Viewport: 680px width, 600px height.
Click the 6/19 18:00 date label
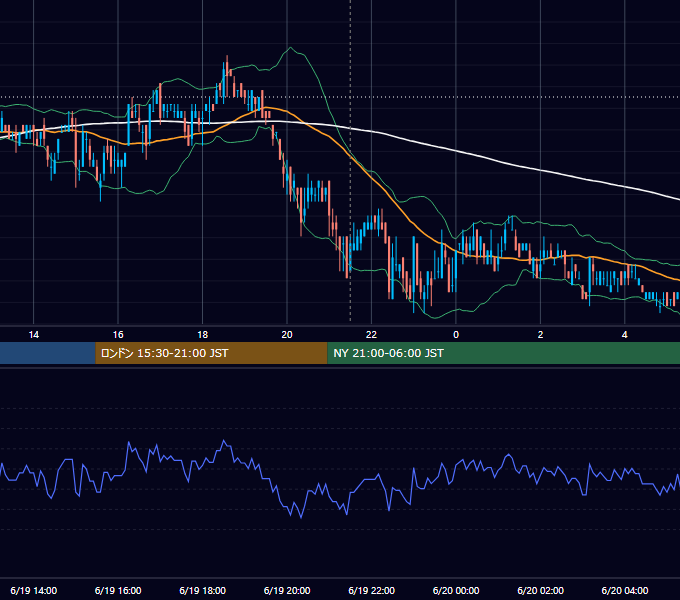[203, 590]
